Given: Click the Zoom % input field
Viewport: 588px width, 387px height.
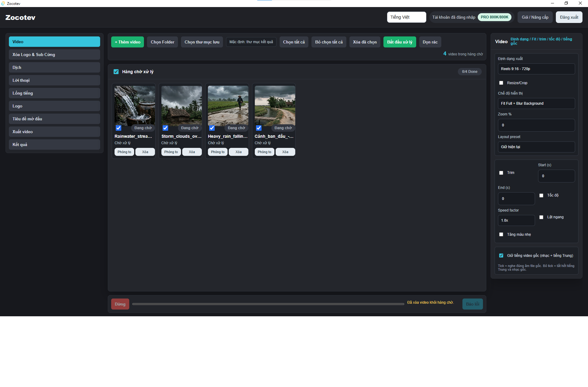Looking at the screenshot, I should [536, 125].
